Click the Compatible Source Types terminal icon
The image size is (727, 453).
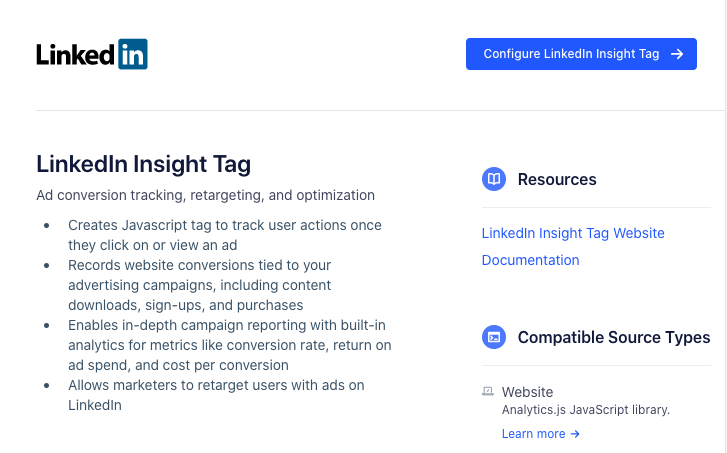494,337
